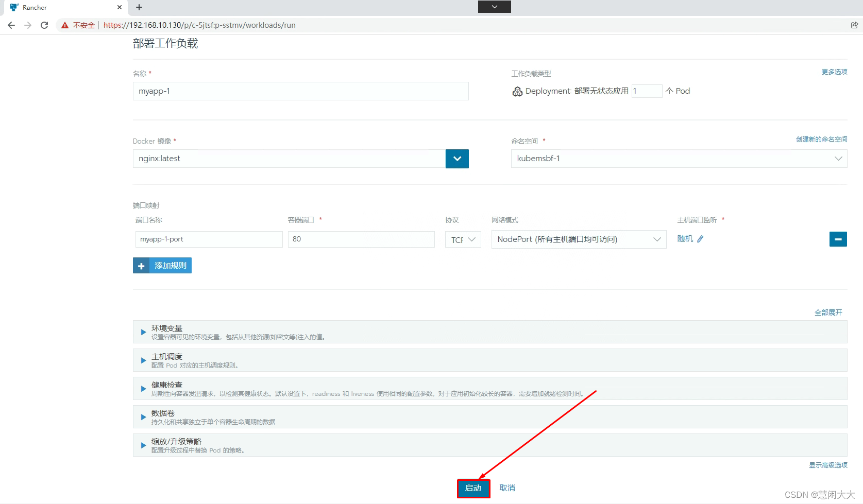Click 全部展开 to expand all sections
This screenshot has height=504, width=863.
(x=828, y=312)
